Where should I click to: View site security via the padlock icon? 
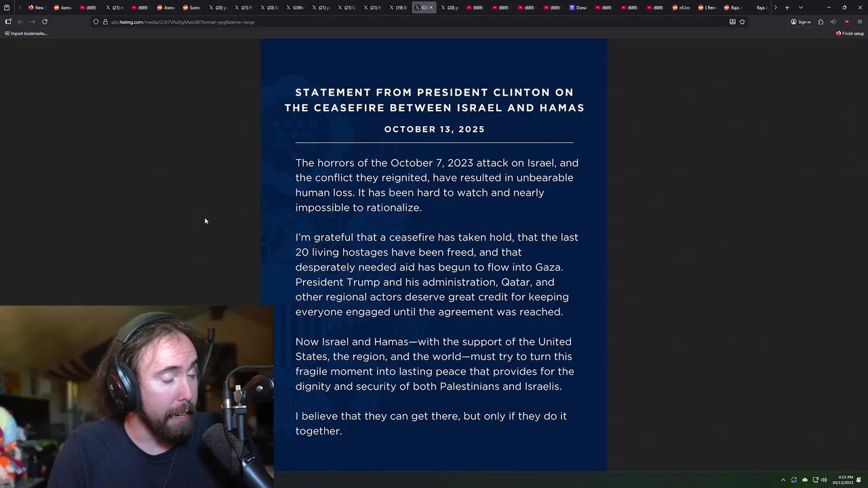pos(105,22)
